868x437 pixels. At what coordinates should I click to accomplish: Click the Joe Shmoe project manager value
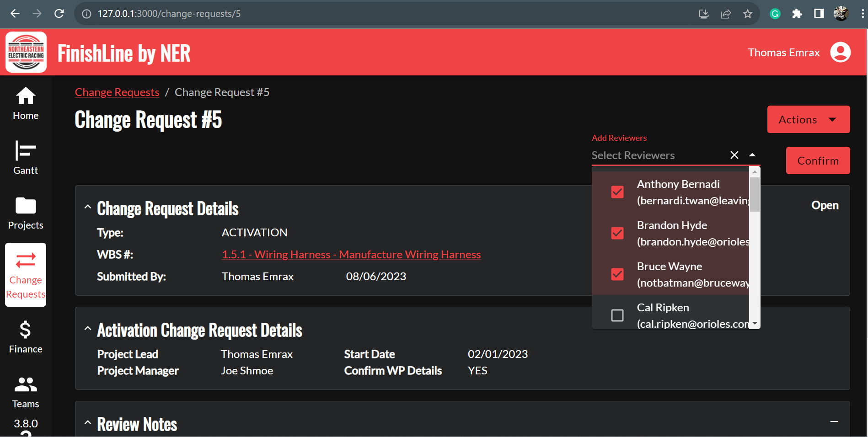[x=247, y=371]
